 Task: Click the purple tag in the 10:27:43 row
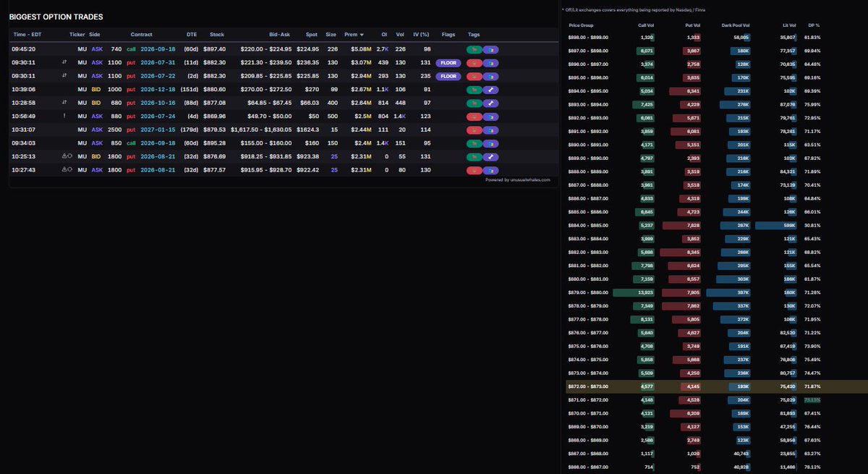(x=490, y=170)
